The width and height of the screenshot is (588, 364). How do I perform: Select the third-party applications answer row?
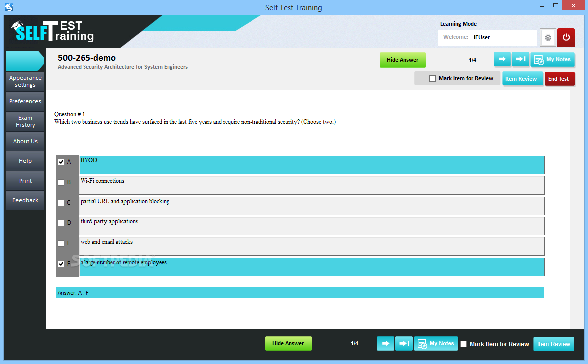312,226
